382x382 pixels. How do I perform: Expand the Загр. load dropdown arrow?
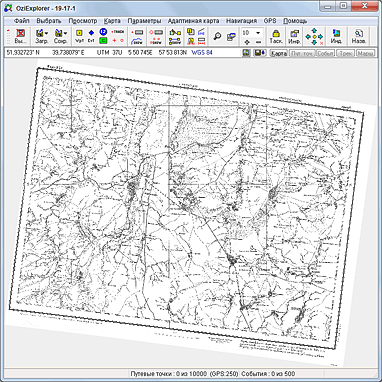pyautogui.click(x=46, y=33)
